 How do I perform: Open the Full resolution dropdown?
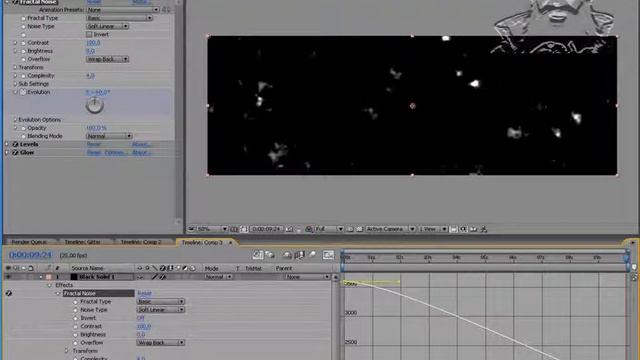329,229
